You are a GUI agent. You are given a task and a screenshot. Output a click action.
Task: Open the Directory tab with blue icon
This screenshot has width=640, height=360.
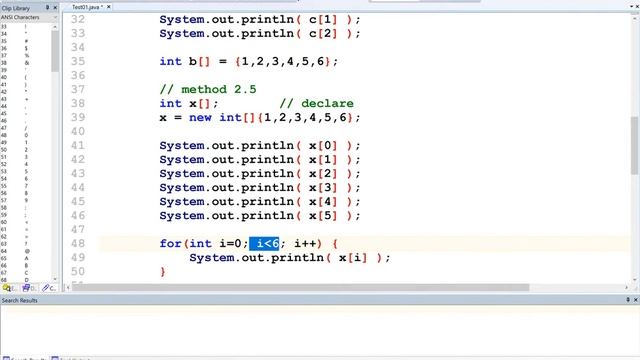coord(29,288)
